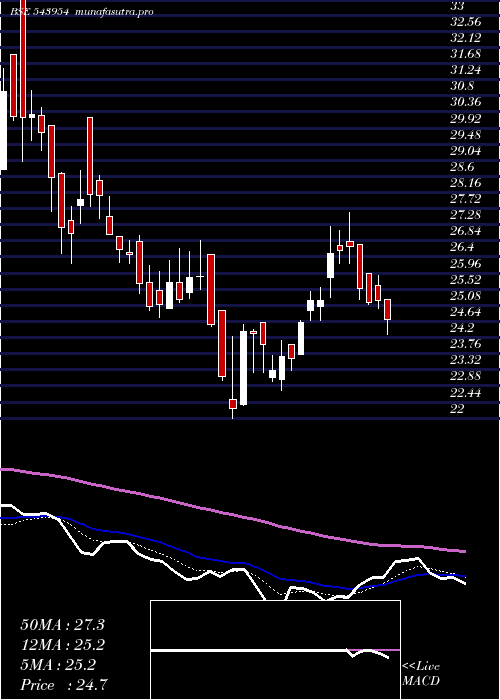Select the 26.84 price axis label
Viewport: 500px width, 700px height.
click(x=465, y=231)
